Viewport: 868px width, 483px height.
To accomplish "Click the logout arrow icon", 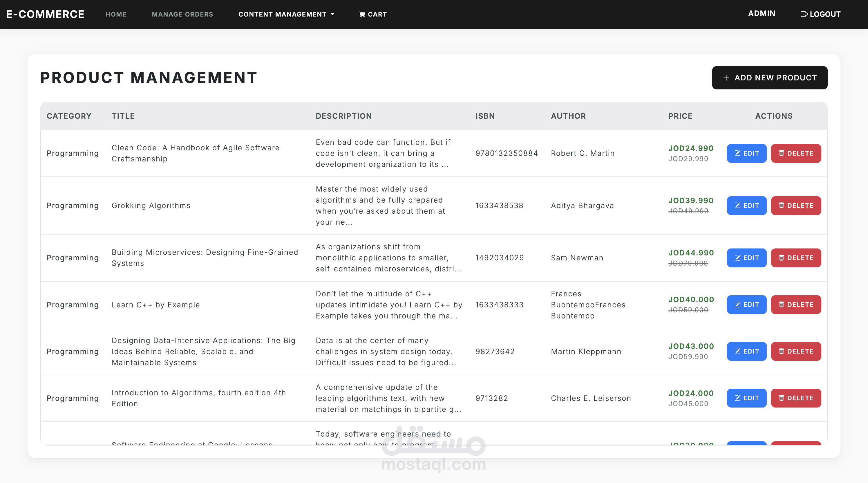I will click(x=804, y=14).
